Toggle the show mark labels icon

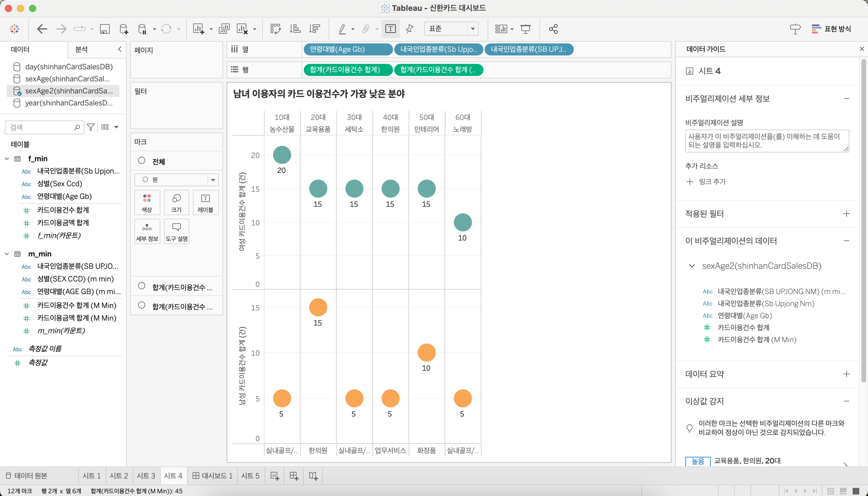390,29
